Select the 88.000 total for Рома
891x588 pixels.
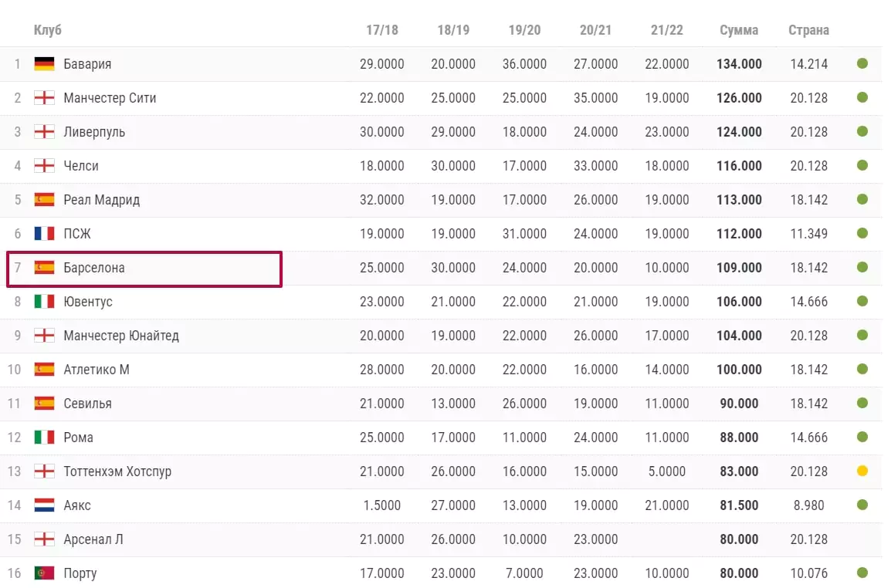pyautogui.click(x=739, y=437)
